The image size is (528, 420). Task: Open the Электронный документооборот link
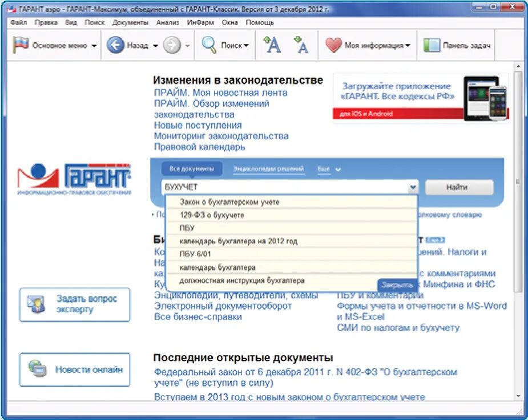pos(223,306)
